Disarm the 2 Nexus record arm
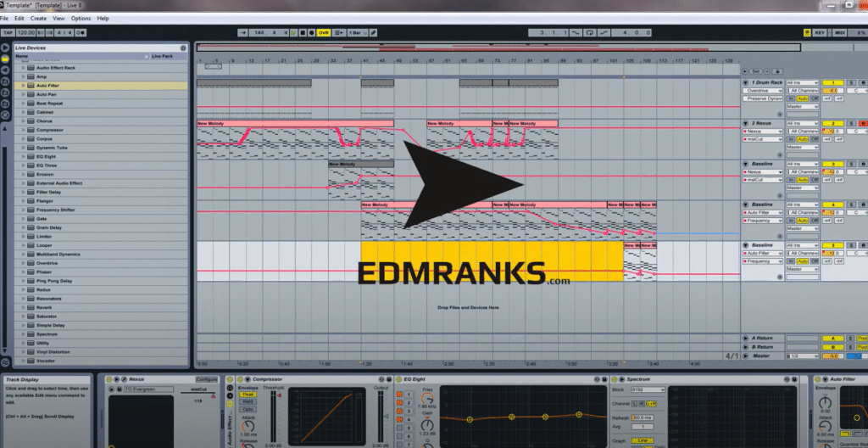The width and height of the screenshot is (868, 448). click(x=864, y=123)
